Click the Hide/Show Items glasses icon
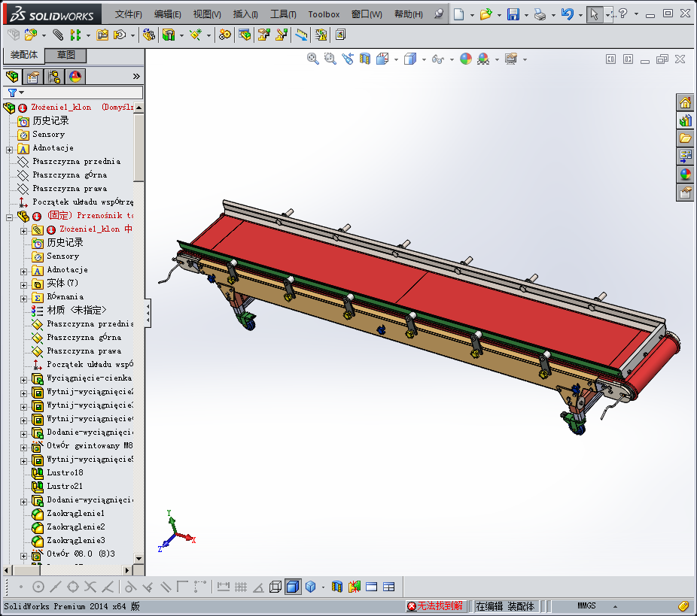 coord(438,59)
